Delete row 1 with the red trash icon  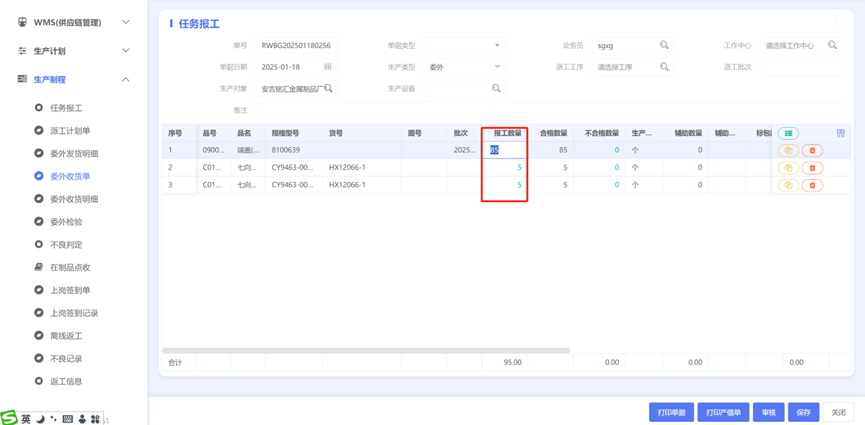pos(812,150)
